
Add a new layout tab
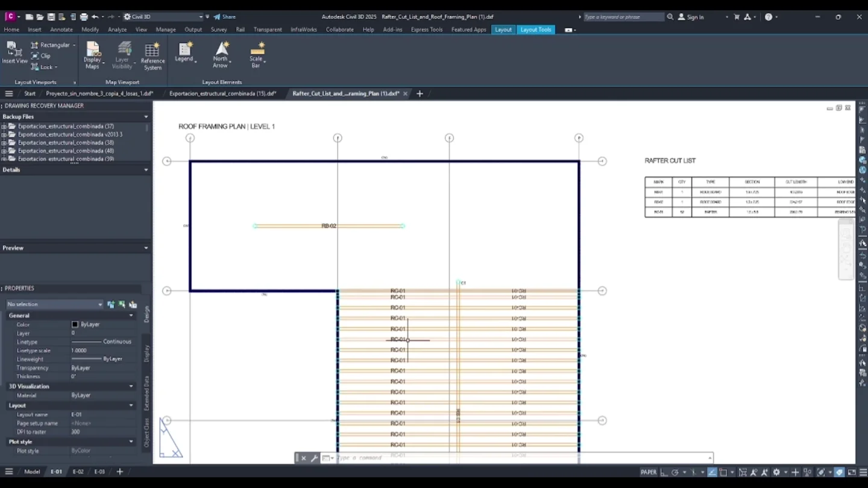coord(119,472)
